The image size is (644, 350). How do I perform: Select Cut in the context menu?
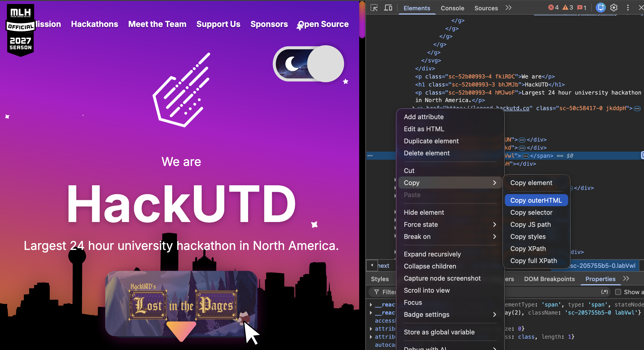click(x=450, y=170)
